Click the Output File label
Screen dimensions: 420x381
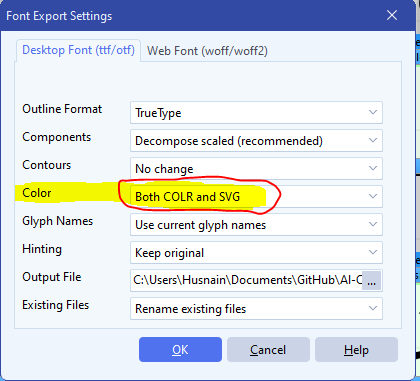[x=52, y=277]
